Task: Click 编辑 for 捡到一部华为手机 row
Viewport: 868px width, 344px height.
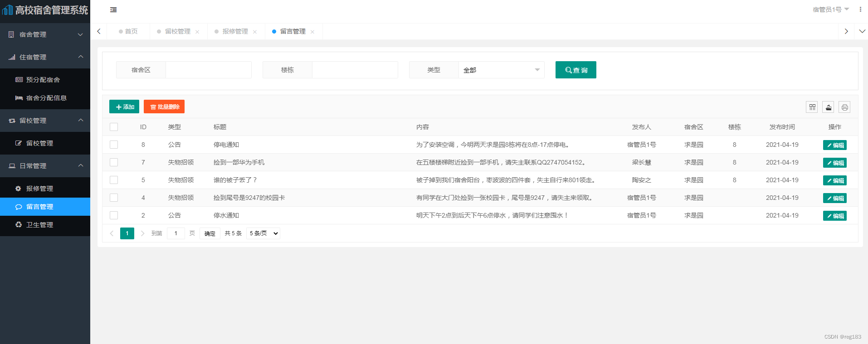Action: point(834,163)
